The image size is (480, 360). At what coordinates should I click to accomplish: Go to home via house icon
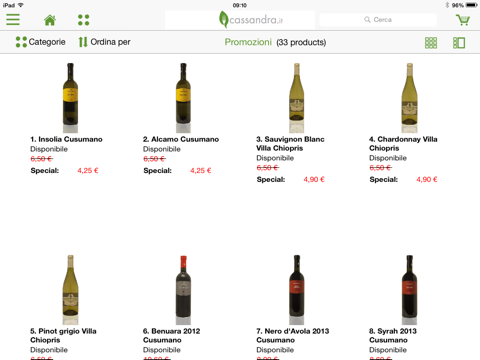tap(50, 20)
